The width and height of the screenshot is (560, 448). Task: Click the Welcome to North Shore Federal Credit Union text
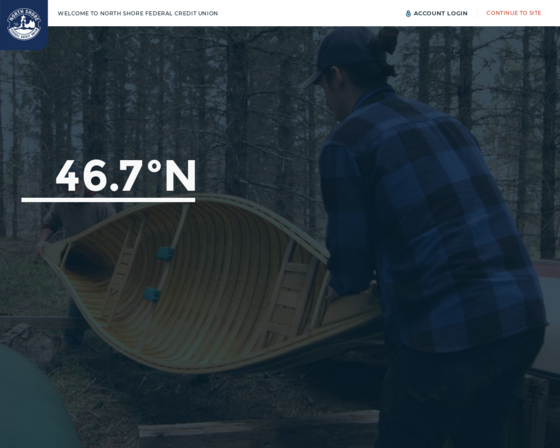pos(138,14)
